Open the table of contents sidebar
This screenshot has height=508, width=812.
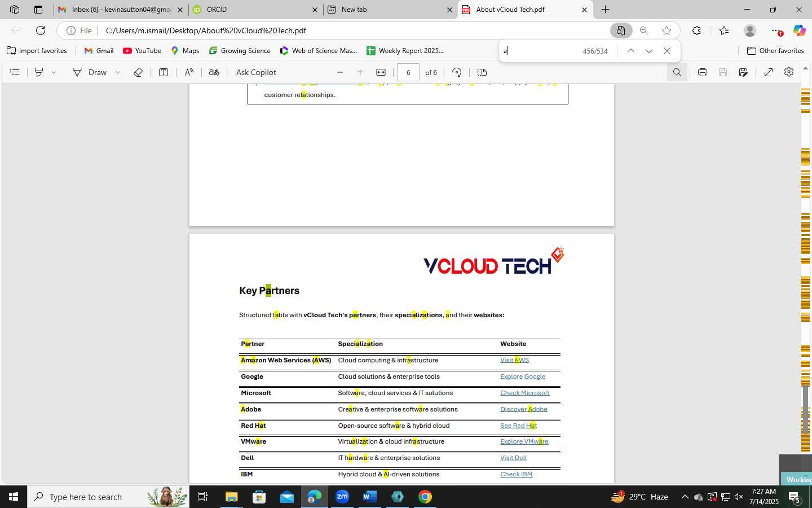pos(15,72)
